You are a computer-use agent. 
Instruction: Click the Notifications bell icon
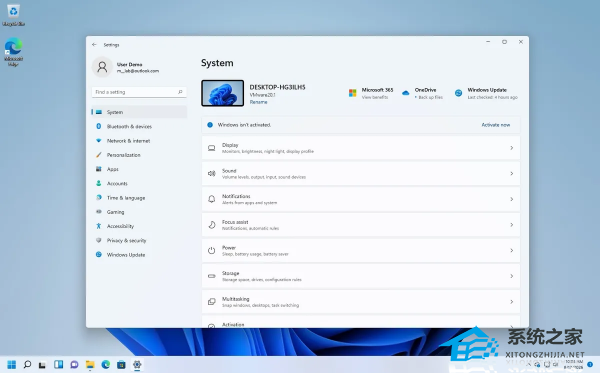tap(212, 199)
